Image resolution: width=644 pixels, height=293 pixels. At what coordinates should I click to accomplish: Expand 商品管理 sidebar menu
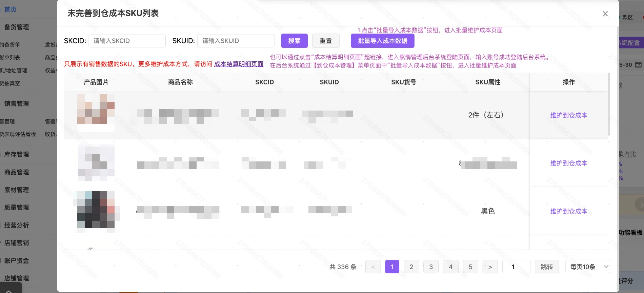coord(16,172)
